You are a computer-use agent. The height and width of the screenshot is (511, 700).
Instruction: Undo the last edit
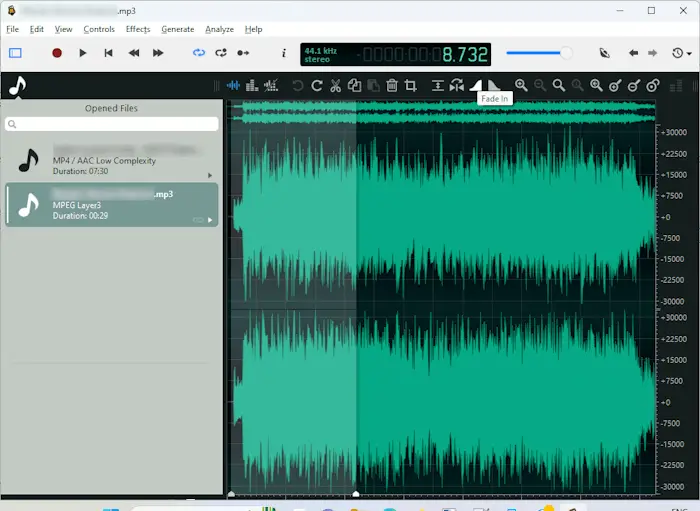coord(298,85)
